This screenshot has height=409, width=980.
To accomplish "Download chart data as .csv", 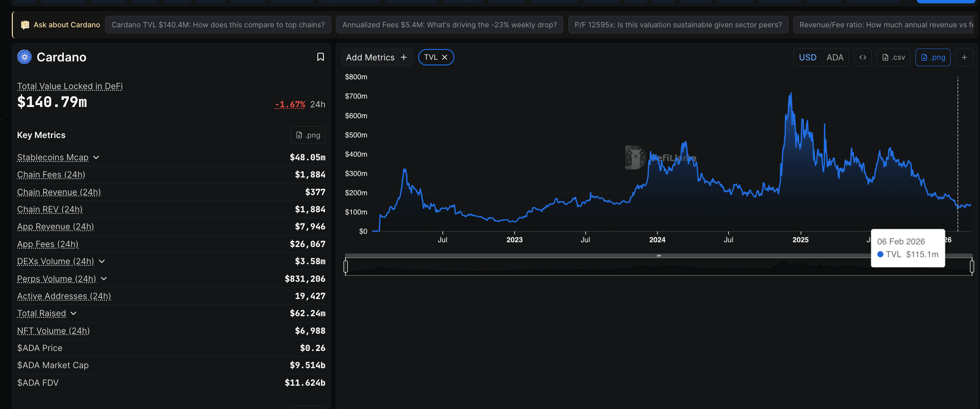I will pyautogui.click(x=893, y=57).
